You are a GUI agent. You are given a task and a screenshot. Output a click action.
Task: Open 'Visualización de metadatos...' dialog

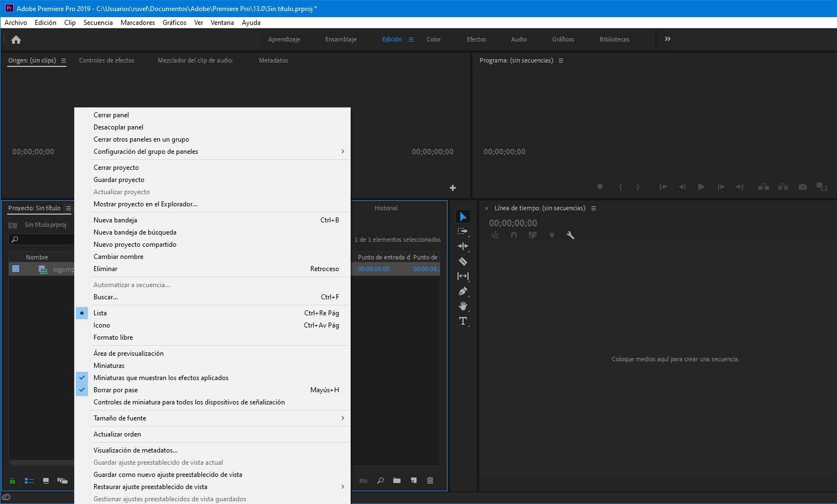(136, 450)
